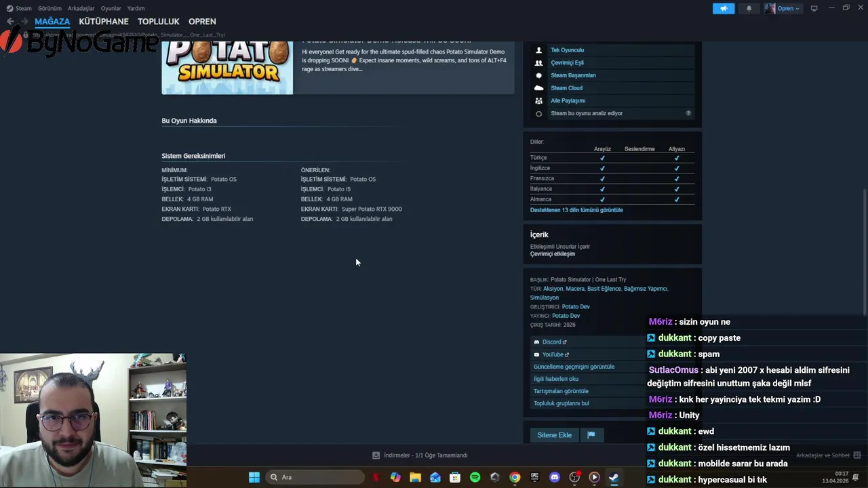Click the blue announcements megaphone button

[x=724, y=8]
